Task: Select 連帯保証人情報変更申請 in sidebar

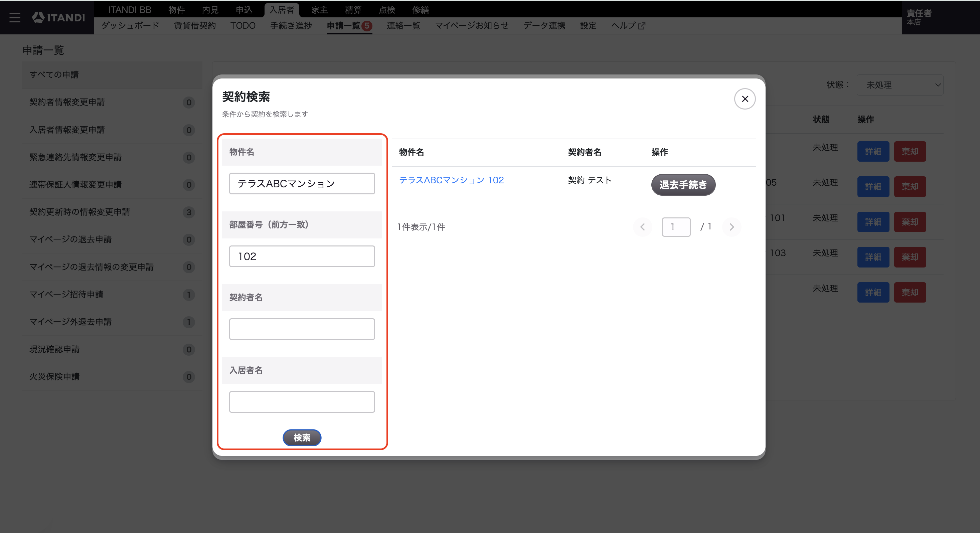Action: click(112, 185)
